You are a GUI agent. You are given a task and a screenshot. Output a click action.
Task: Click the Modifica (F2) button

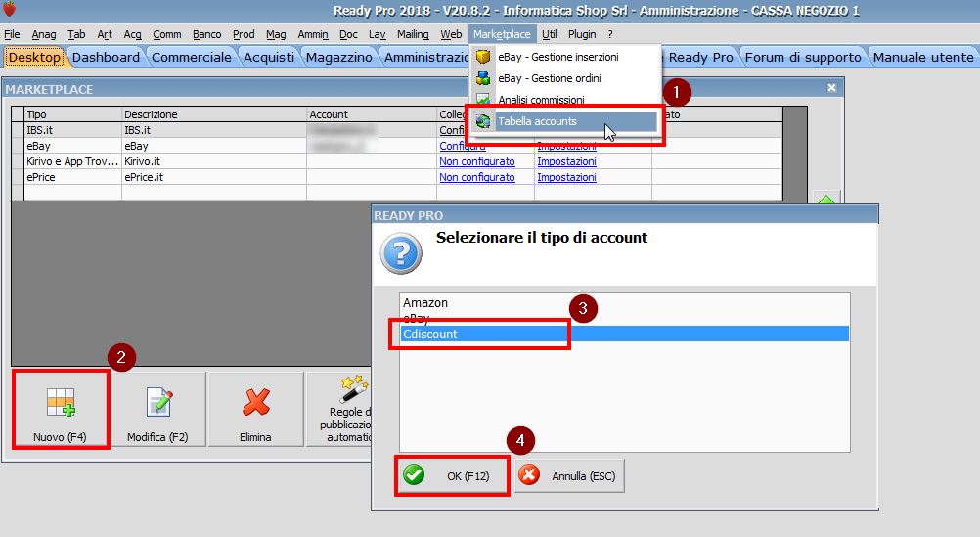click(x=158, y=410)
